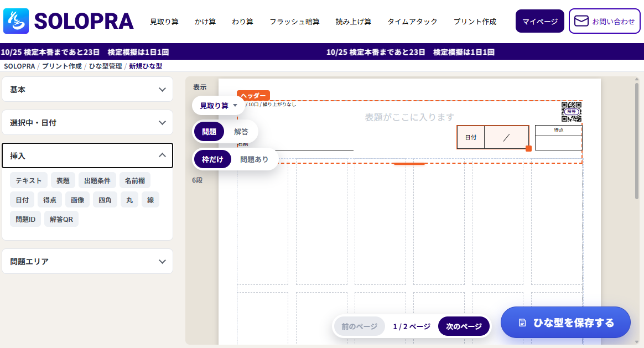The height and width of the screenshot is (348, 644).
Task: Click the 表示 label
Action: [x=200, y=87]
